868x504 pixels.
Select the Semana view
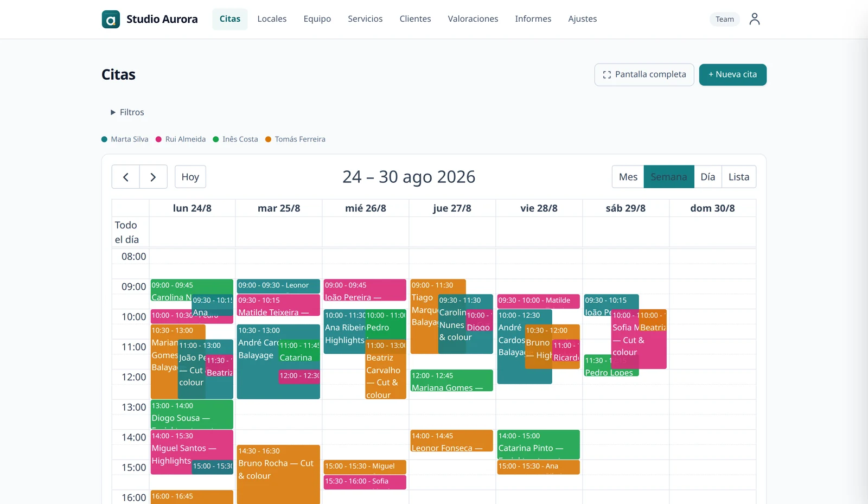(x=669, y=177)
